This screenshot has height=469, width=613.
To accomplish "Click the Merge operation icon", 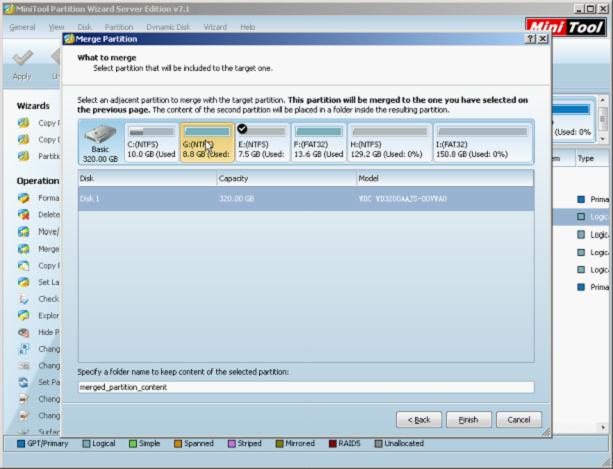I will coord(23,249).
